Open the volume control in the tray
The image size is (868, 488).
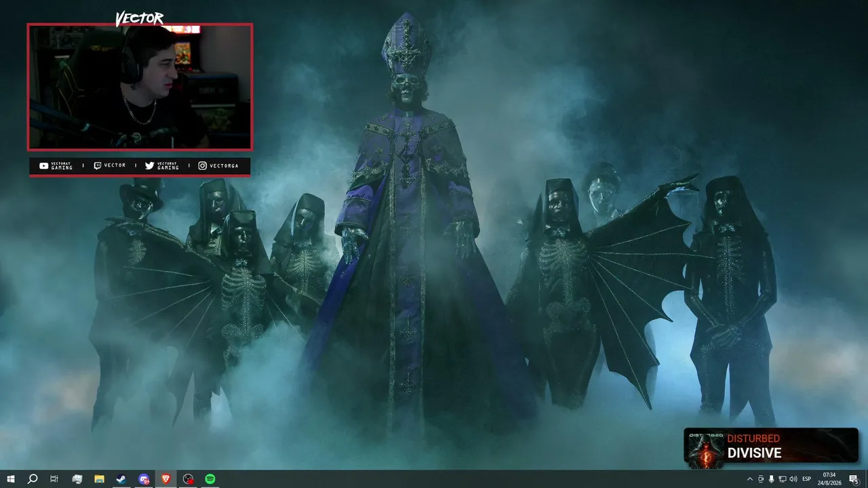click(793, 479)
